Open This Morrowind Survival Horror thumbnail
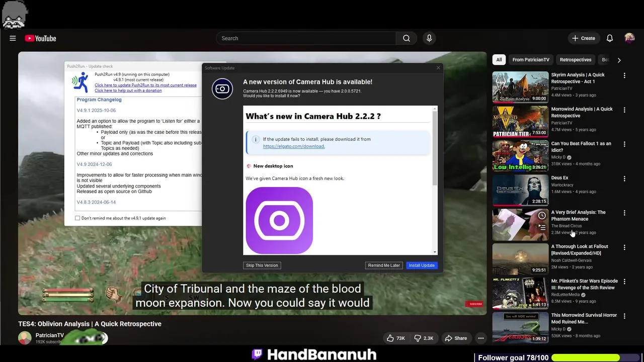The width and height of the screenshot is (644, 362). pyautogui.click(x=520, y=327)
